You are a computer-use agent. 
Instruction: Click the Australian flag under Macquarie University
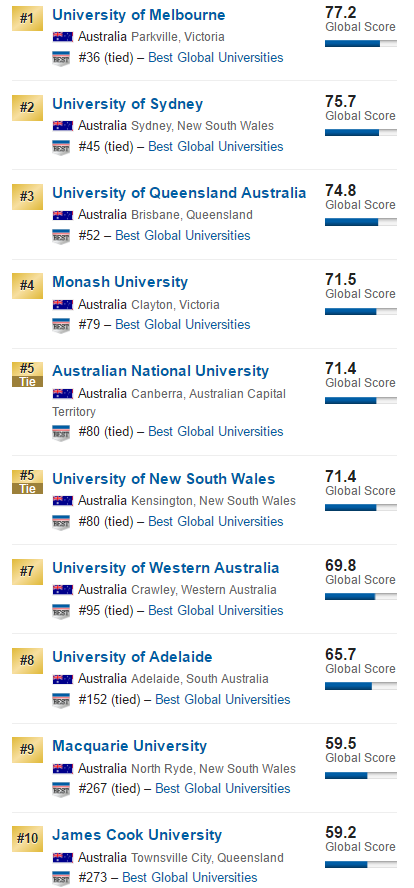click(63, 769)
